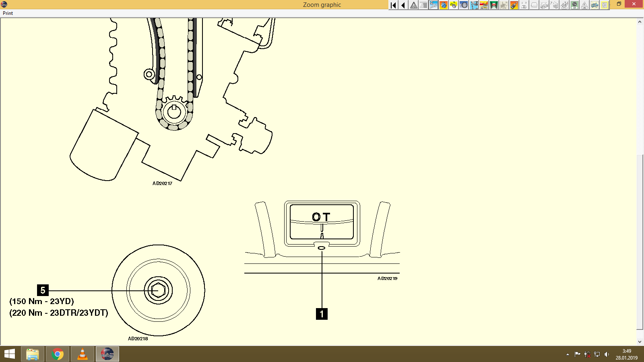This screenshot has width=644, height=362.
Task: Click the rightmost yellow socket toolbar icon
Action: [604, 5]
